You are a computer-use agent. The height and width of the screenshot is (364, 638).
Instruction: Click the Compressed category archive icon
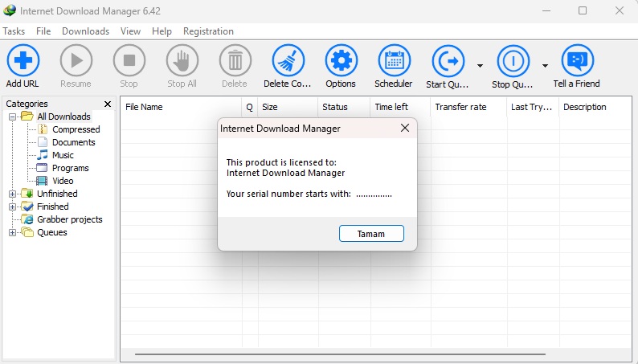(x=43, y=129)
